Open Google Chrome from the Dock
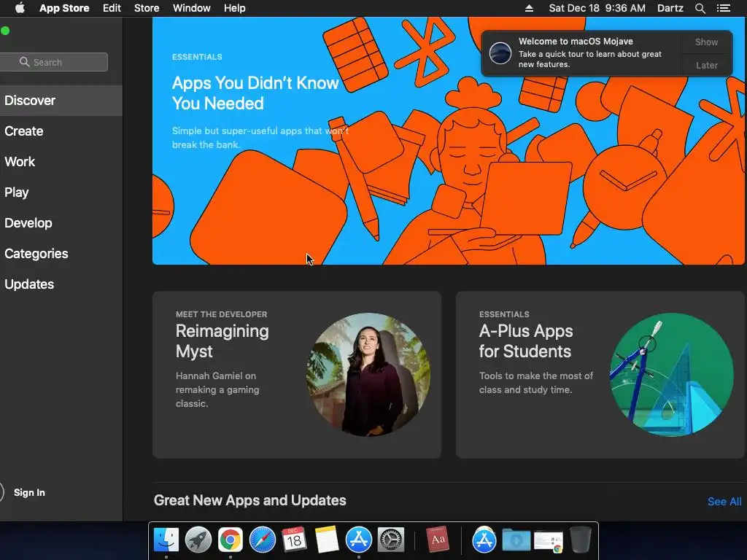747x560 pixels. click(231, 540)
